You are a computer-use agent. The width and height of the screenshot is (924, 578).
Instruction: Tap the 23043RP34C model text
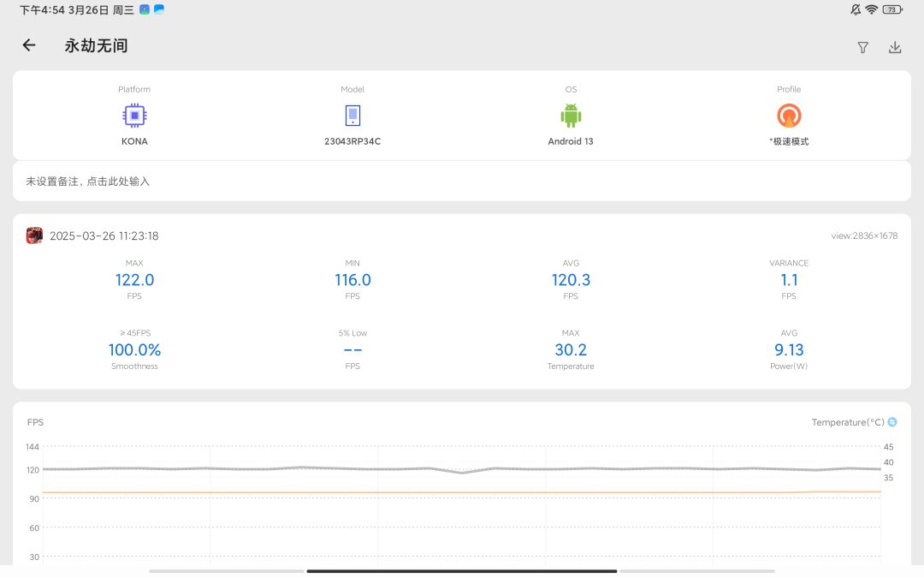tap(352, 141)
